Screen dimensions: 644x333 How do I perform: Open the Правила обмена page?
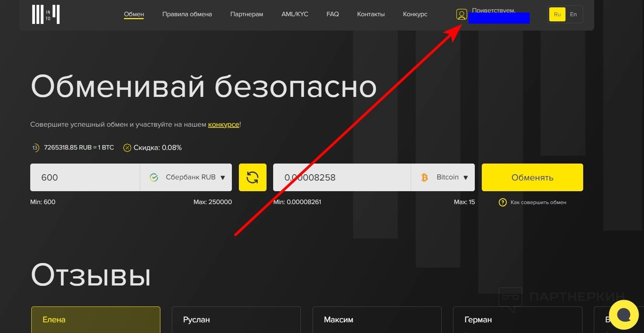(187, 14)
